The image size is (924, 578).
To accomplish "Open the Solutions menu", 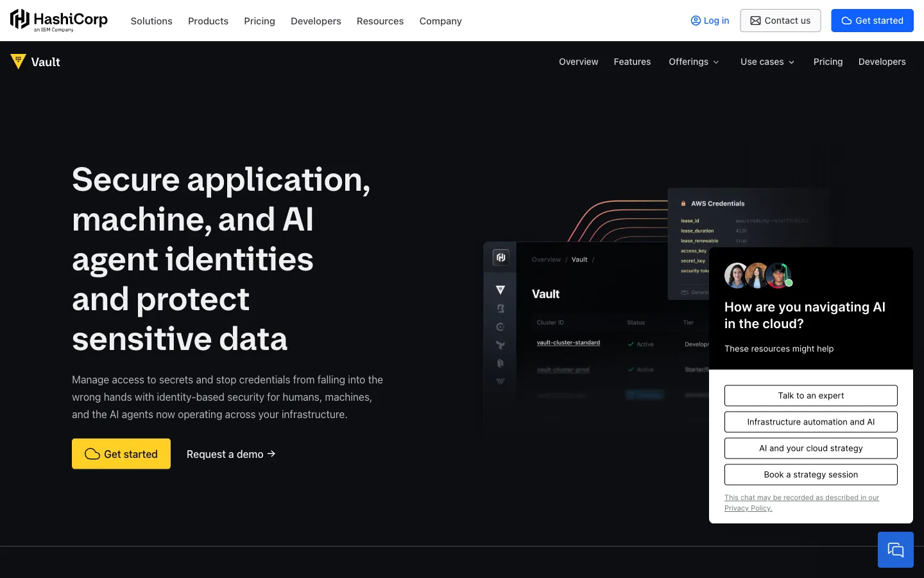I will tap(151, 21).
